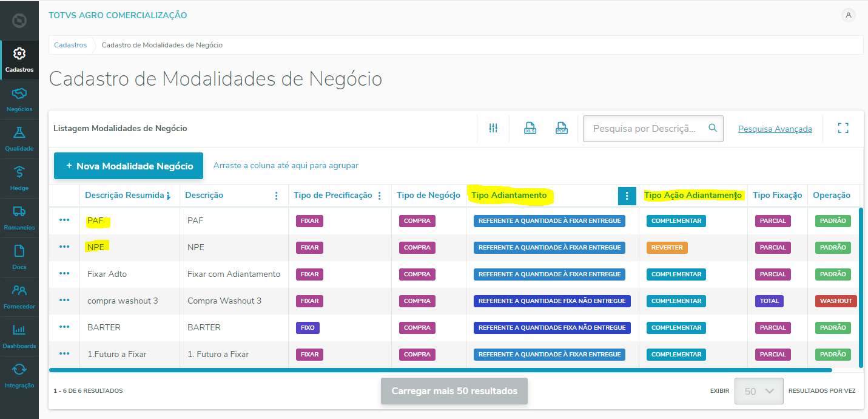868x419 pixels.
Task: Open Descrição Resumida column menu
Action: [x=169, y=196]
